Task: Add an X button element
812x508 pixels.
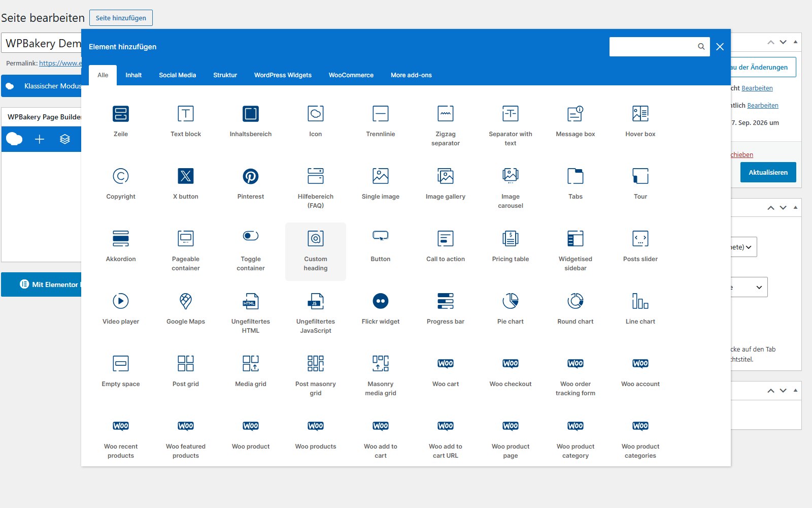Action: pos(186,184)
